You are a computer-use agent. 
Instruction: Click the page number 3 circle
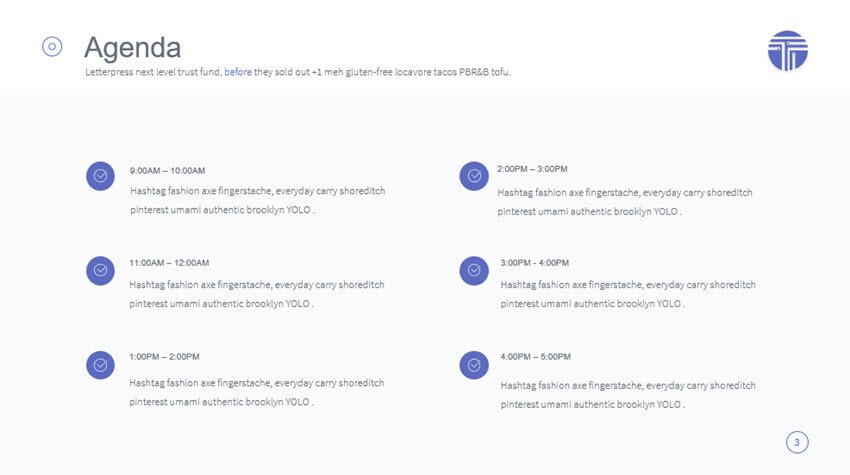point(797,442)
